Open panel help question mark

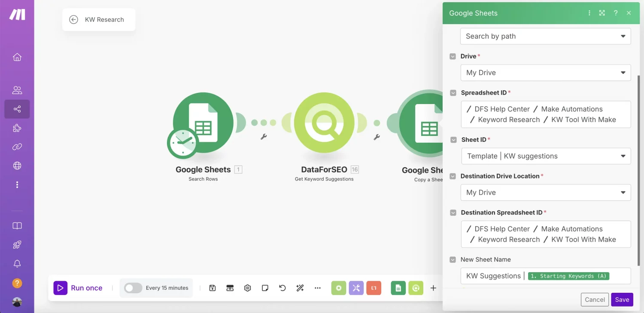click(616, 13)
